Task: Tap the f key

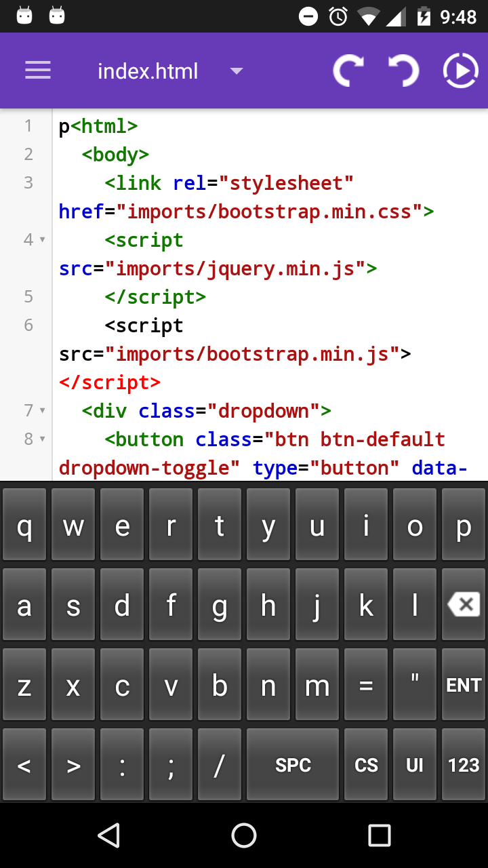Action: [x=171, y=604]
